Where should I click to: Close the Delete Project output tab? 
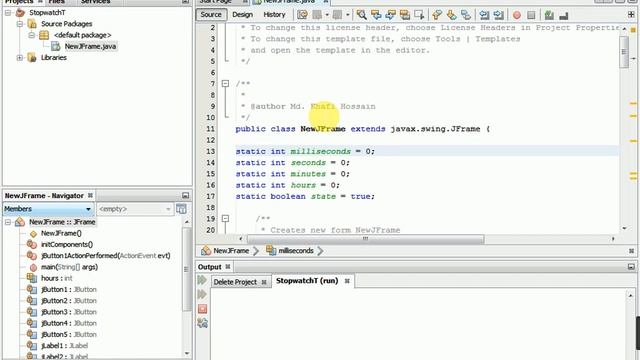[264, 282]
